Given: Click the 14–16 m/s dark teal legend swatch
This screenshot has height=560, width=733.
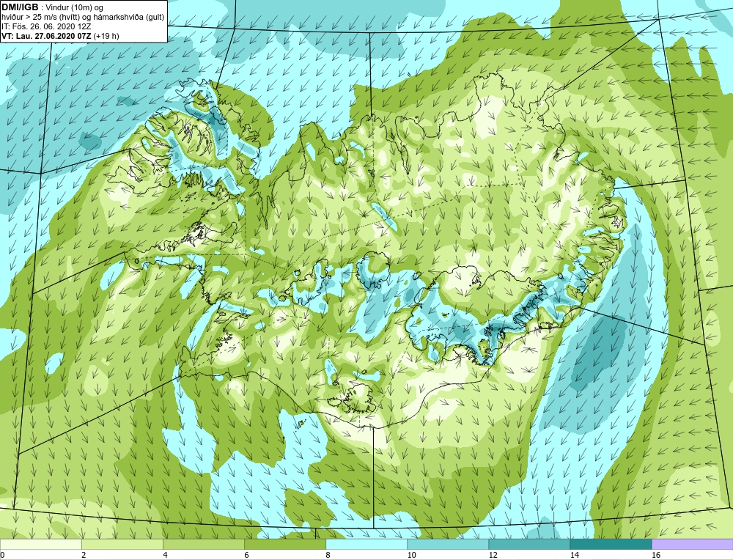Looking at the screenshot, I should tap(611, 544).
